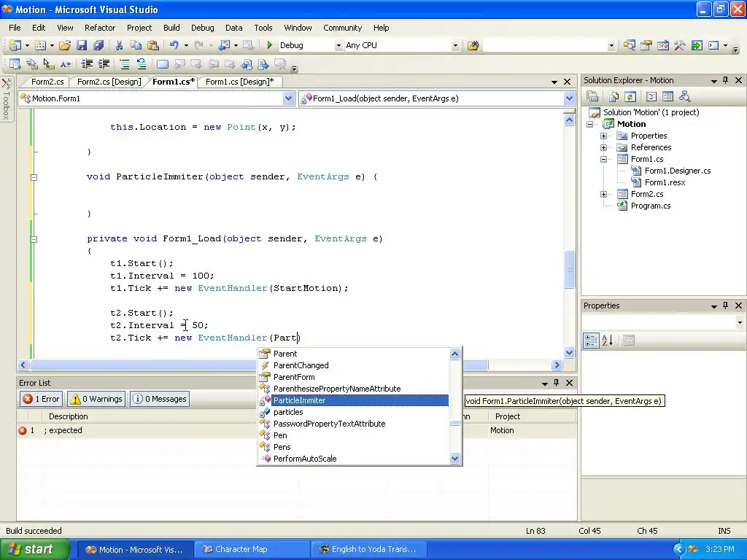
Task: Open Character Map from the taskbar
Action: point(252,549)
